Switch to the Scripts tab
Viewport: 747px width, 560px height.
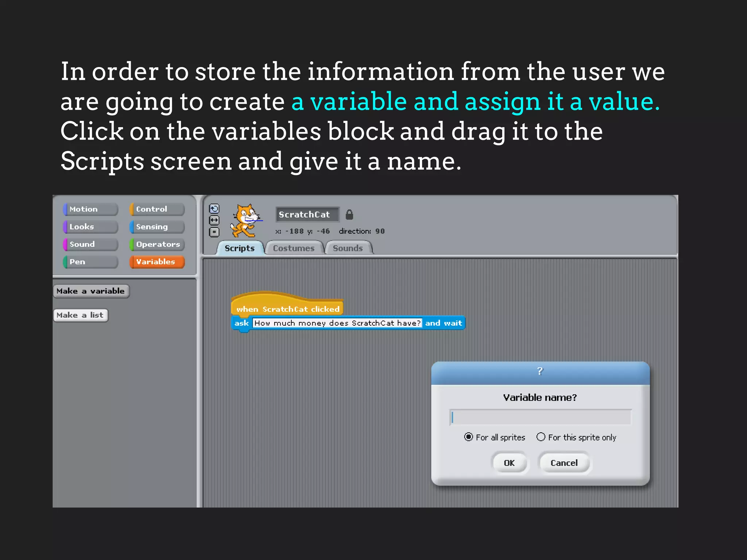[240, 248]
